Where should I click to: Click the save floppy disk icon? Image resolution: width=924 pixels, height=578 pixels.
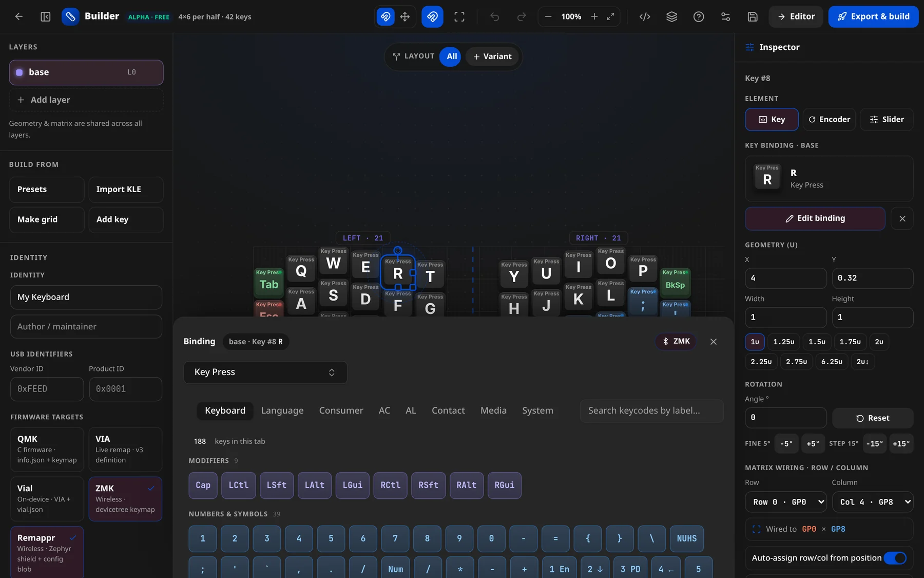pyautogui.click(x=753, y=16)
